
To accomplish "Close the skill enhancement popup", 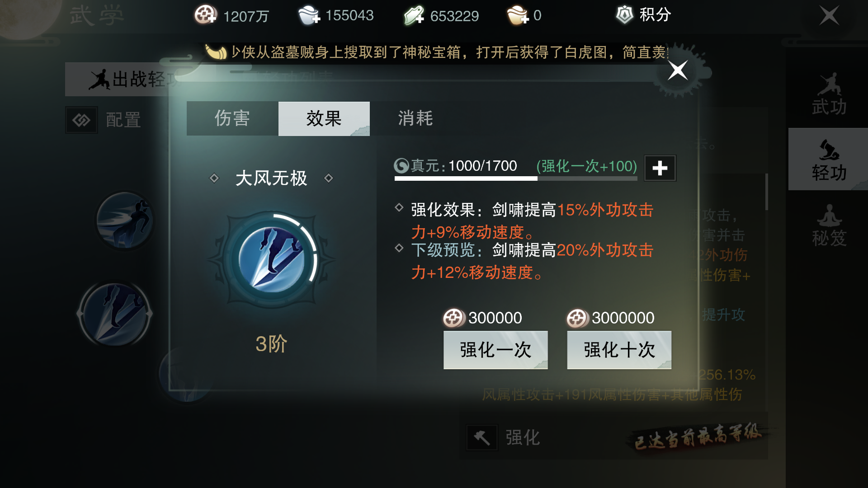I will pyautogui.click(x=678, y=70).
